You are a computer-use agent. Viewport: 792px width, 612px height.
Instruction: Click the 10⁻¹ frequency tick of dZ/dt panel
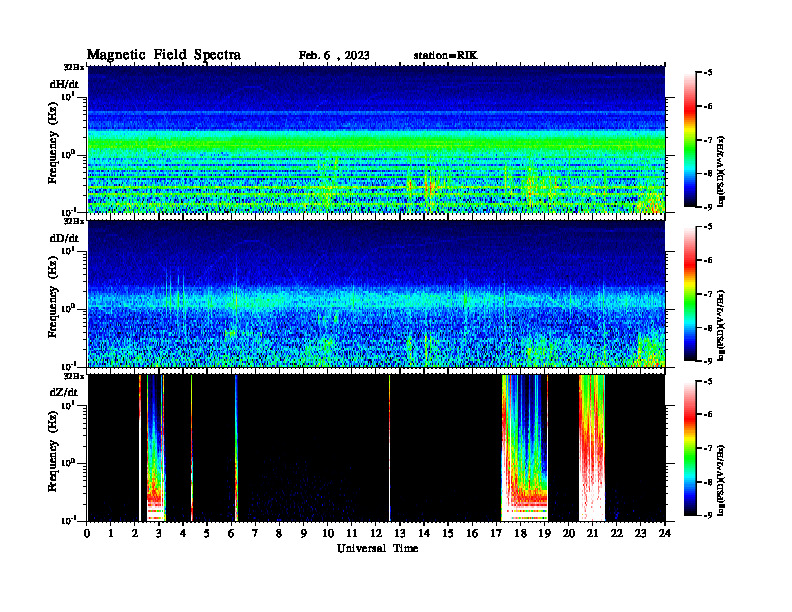[68, 520]
